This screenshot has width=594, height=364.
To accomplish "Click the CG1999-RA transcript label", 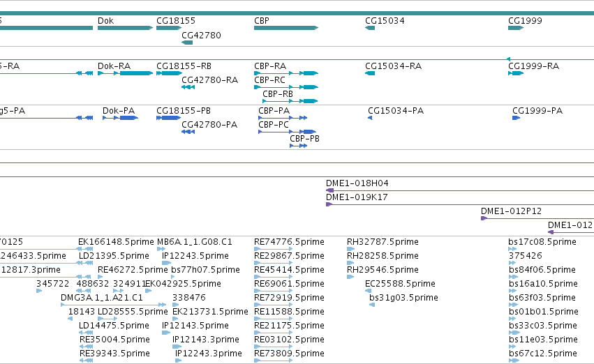I will [x=534, y=66].
